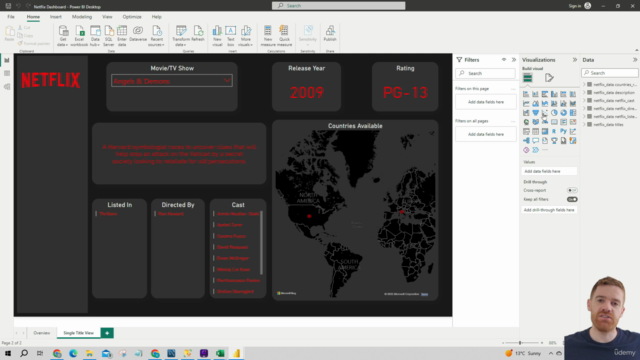Click the Build visual fields icon
Viewport: 640px width, 360px height.
pyautogui.click(x=528, y=78)
